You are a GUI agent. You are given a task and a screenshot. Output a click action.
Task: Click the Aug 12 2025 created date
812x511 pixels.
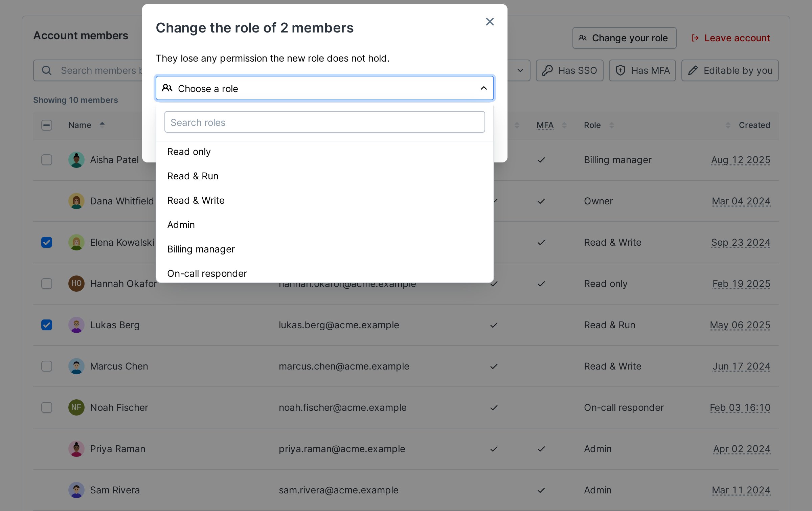click(741, 160)
